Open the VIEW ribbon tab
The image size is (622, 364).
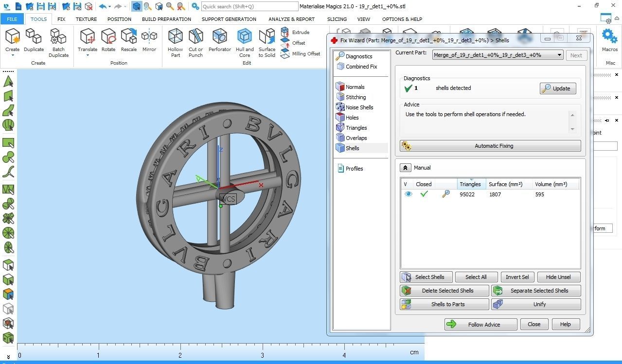coord(364,19)
